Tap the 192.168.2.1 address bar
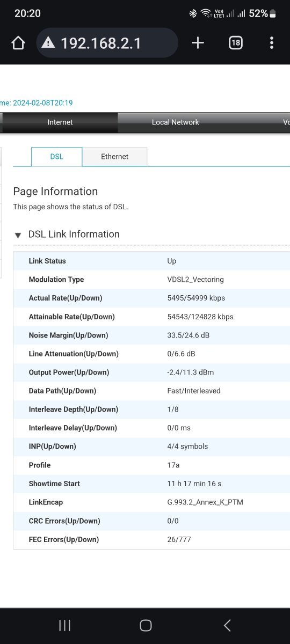The height and width of the screenshot is (644, 290). 107,43
